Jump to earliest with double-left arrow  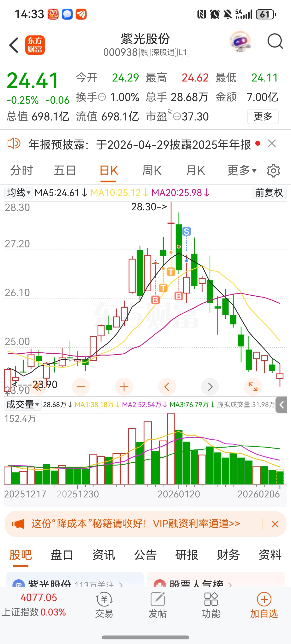click(x=38, y=387)
